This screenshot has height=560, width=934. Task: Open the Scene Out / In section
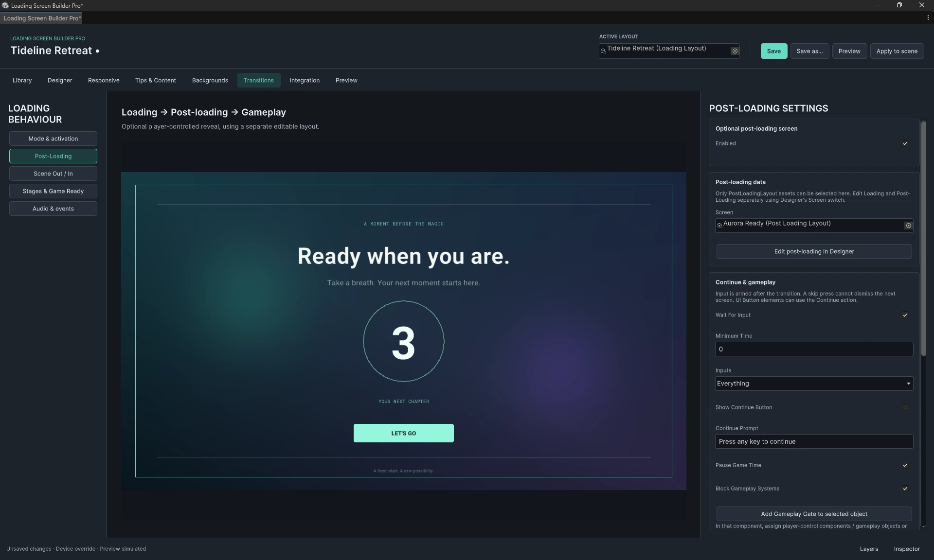[53, 174]
